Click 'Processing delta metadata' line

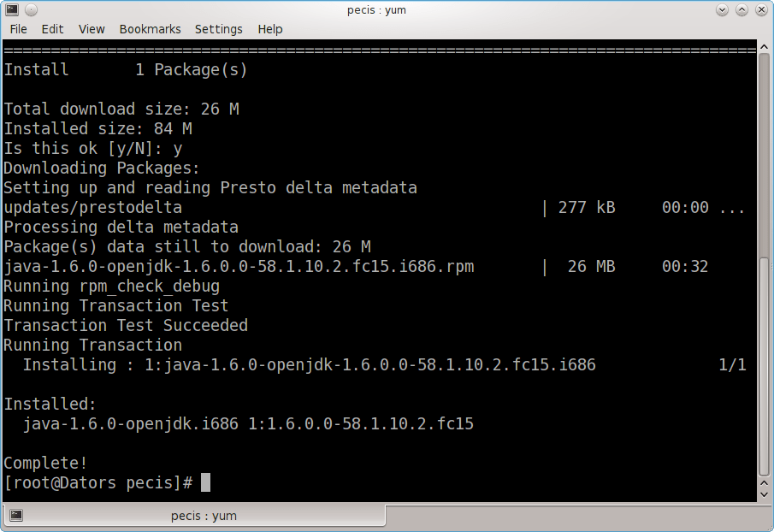[121, 227]
